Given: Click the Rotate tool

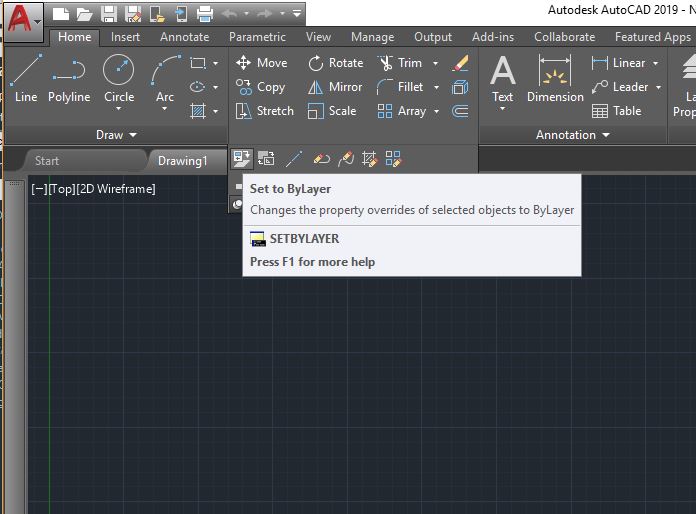Looking at the screenshot, I should [336, 63].
